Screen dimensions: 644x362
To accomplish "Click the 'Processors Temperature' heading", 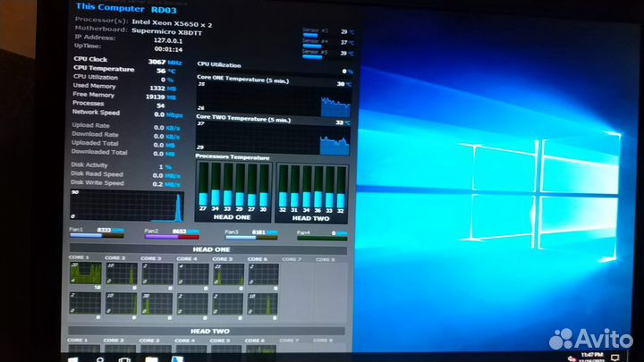I will [232, 156].
